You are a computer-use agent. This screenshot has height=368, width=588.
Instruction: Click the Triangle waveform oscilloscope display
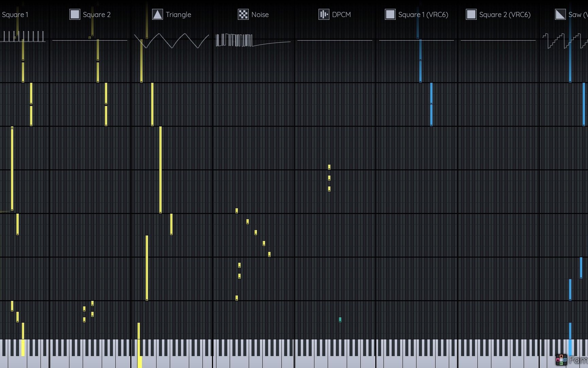tap(171, 41)
